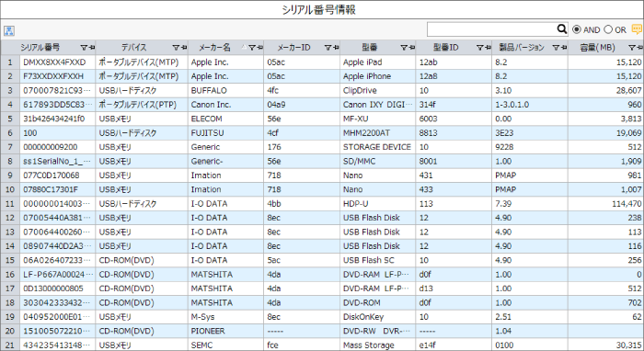Pin the シリアル番号 column

92,48
